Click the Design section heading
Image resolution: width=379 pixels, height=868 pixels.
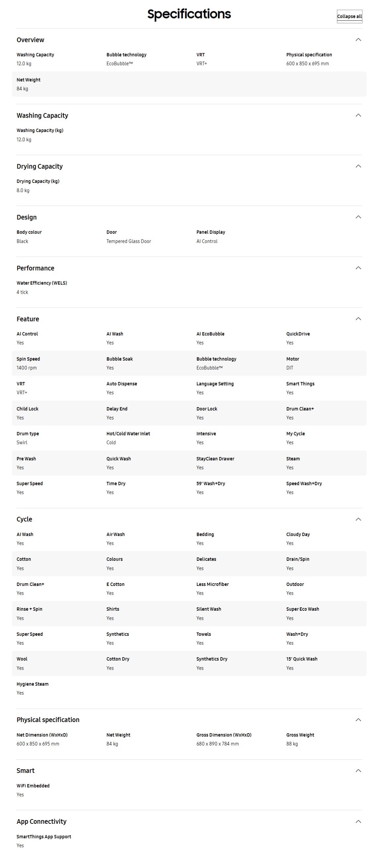coord(27,217)
